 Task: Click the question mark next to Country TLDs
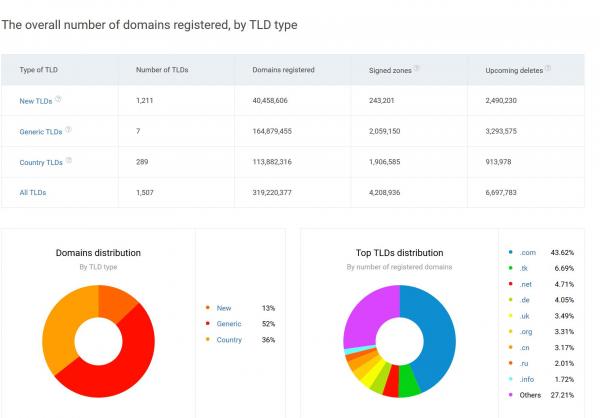coord(68,160)
